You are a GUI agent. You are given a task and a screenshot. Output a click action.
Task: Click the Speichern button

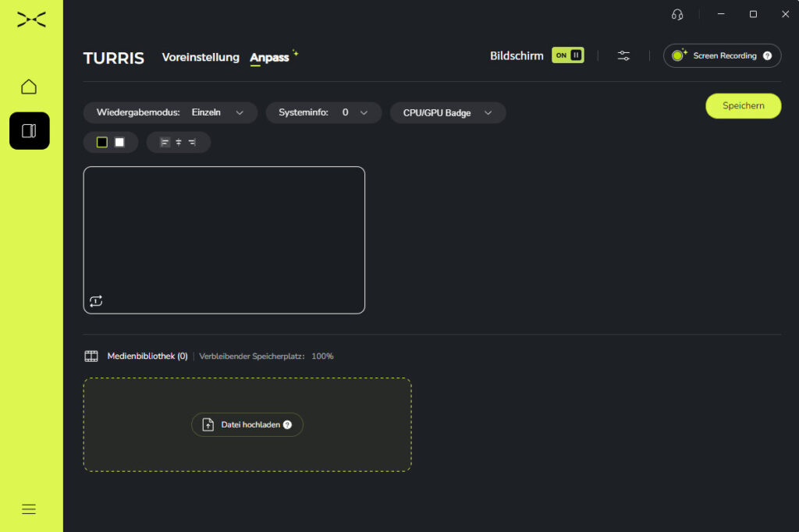coord(743,106)
